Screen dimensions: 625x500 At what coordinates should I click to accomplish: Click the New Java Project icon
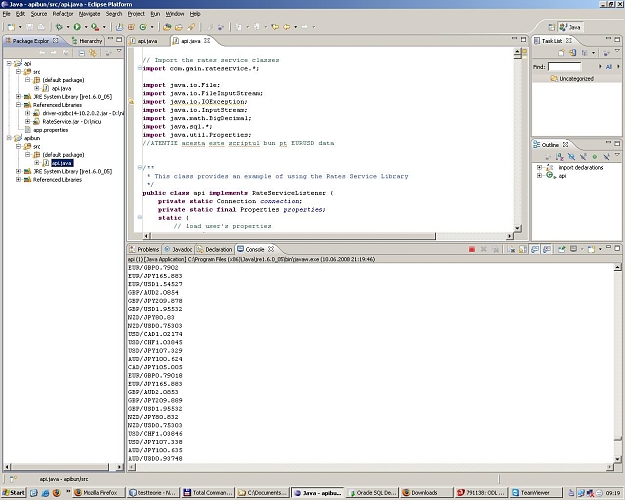(119, 27)
